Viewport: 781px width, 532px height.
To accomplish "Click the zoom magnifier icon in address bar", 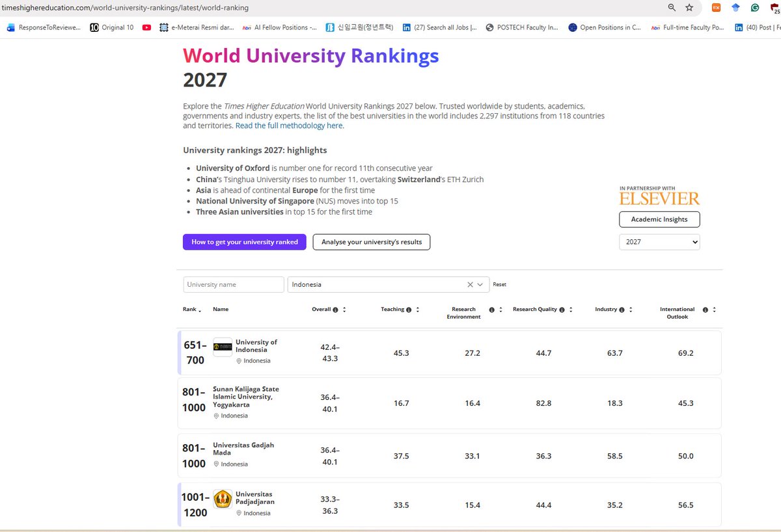I will (x=672, y=8).
